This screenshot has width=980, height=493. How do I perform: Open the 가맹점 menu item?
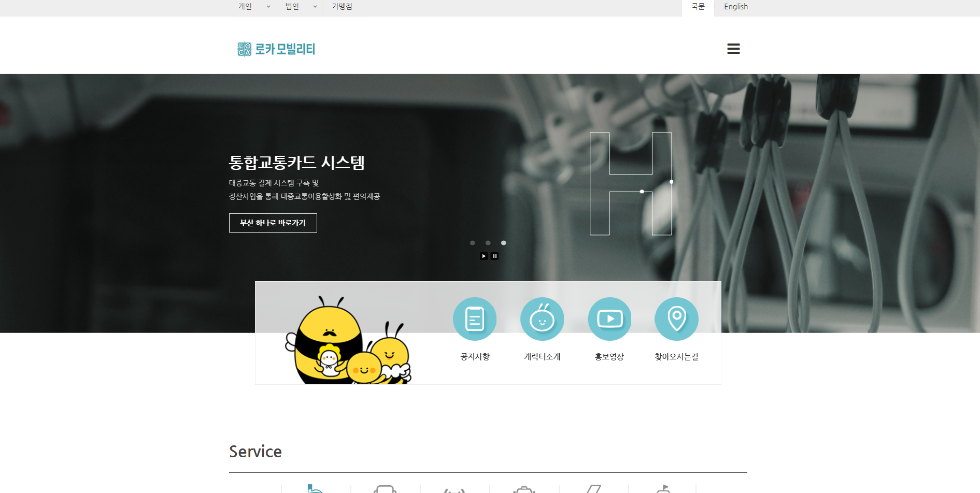pos(342,7)
